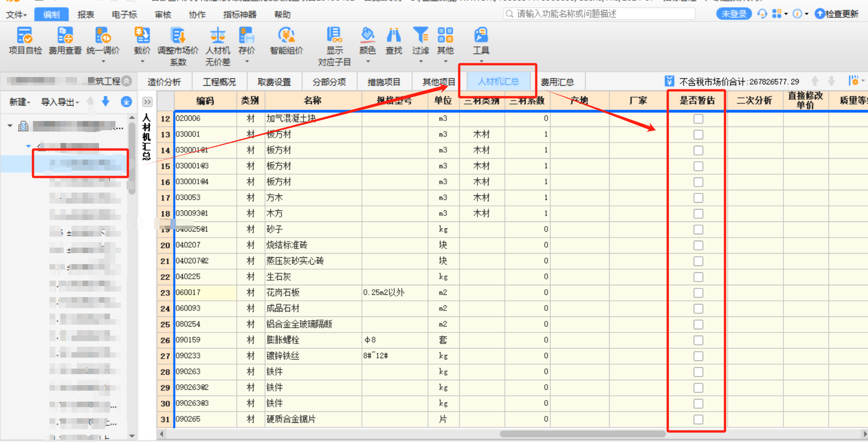Check 是否暂估 for 砂子 row
The image size is (868, 442).
(x=698, y=229)
